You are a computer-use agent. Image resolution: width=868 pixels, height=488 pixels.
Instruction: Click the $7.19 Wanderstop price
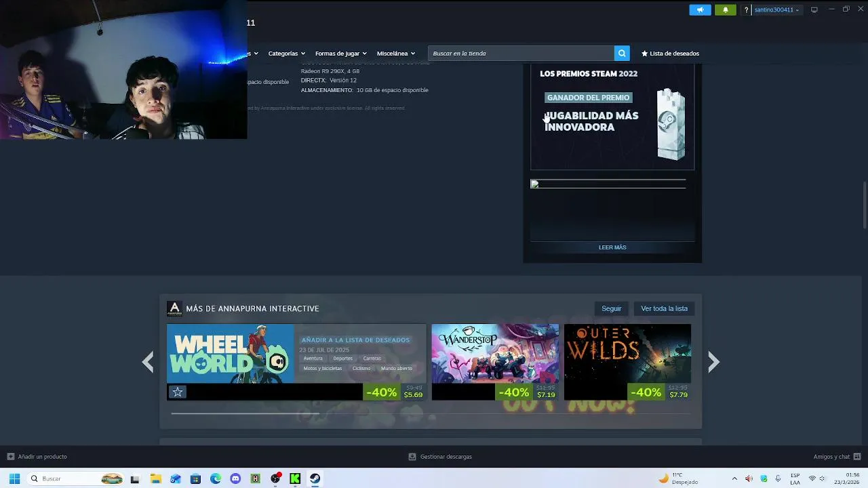pos(546,395)
